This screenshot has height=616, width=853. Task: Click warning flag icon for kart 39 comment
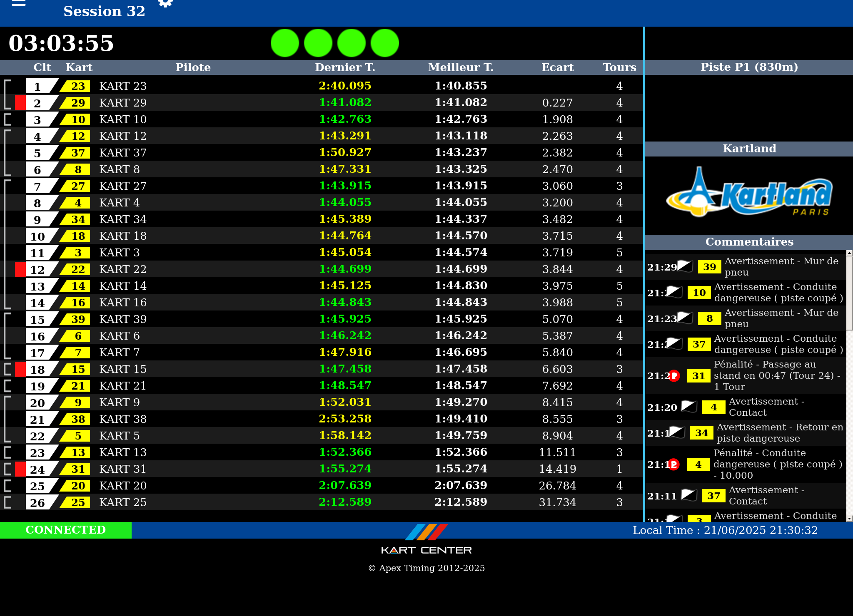685,266
